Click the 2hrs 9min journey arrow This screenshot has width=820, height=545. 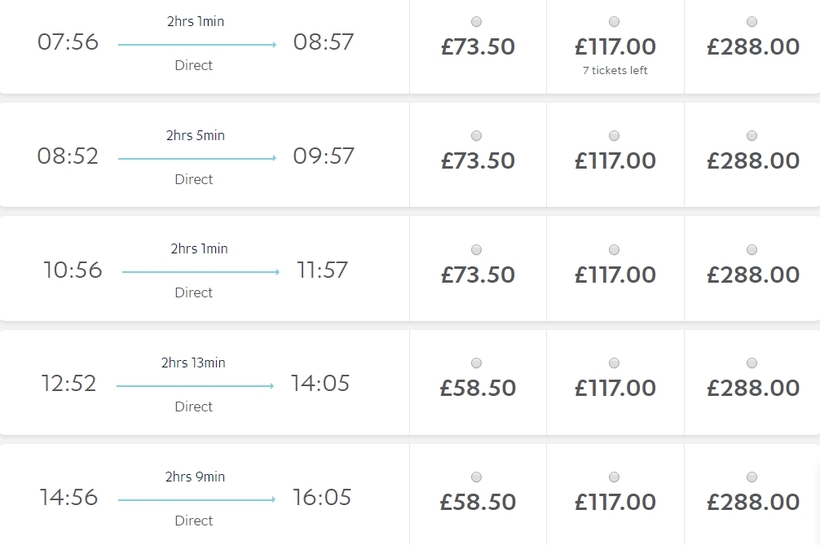coord(196,499)
